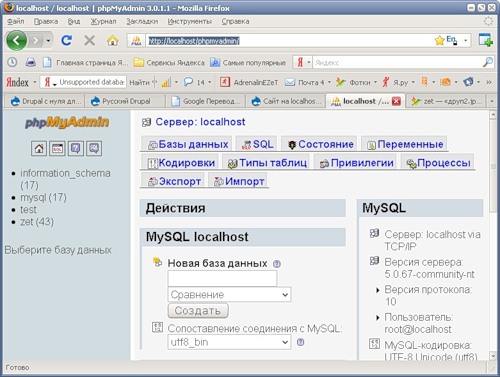Open the Привилегии tab
The height and width of the screenshot is (377, 500).
(356, 163)
